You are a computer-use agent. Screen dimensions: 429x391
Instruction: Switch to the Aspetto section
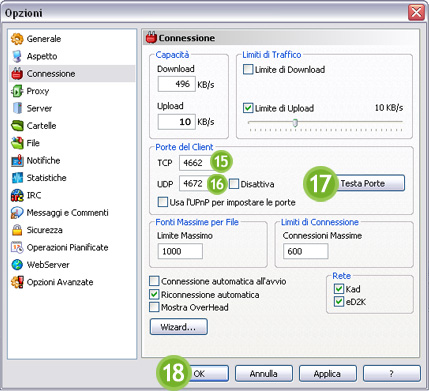pos(72,56)
